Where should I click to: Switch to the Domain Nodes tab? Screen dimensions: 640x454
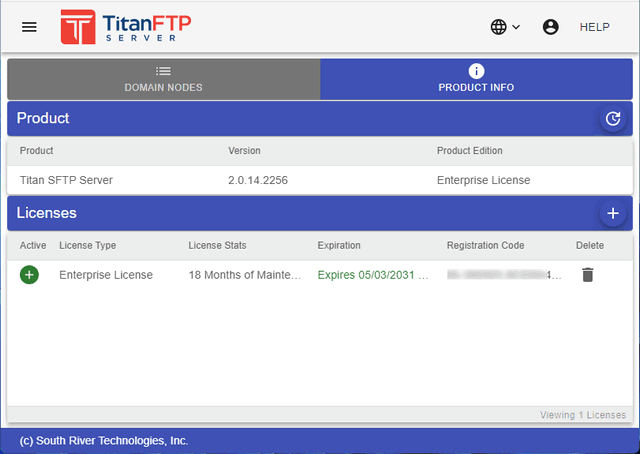[x=163, y=79]
